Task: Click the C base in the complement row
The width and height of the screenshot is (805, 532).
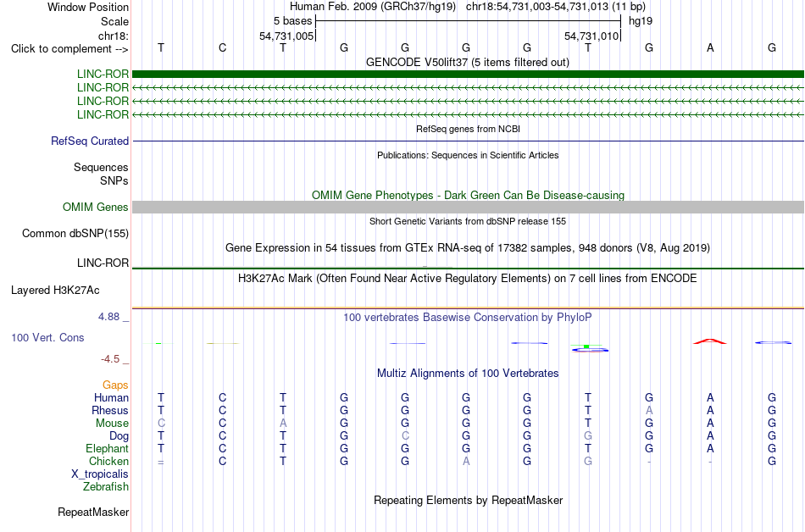Action: click(x=222, y=47)
